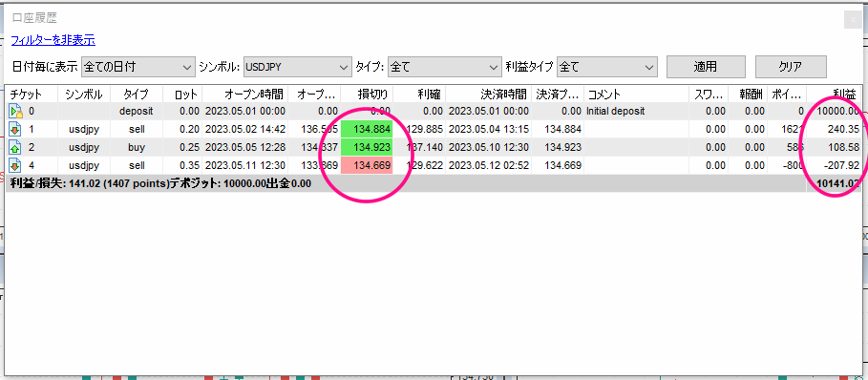The height and width of the screenshot is (380, 868).
Task: Open the シンボル USDJPY dropdown
Action: 298,67
